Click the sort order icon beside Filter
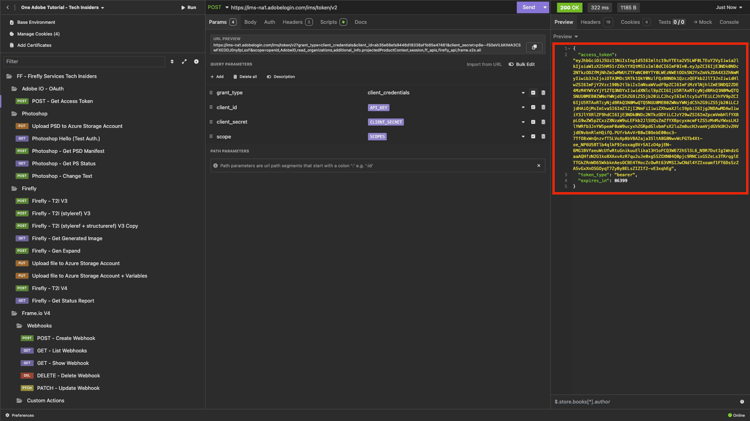Viewport: 750px width, 421px height. click(172, 62)
